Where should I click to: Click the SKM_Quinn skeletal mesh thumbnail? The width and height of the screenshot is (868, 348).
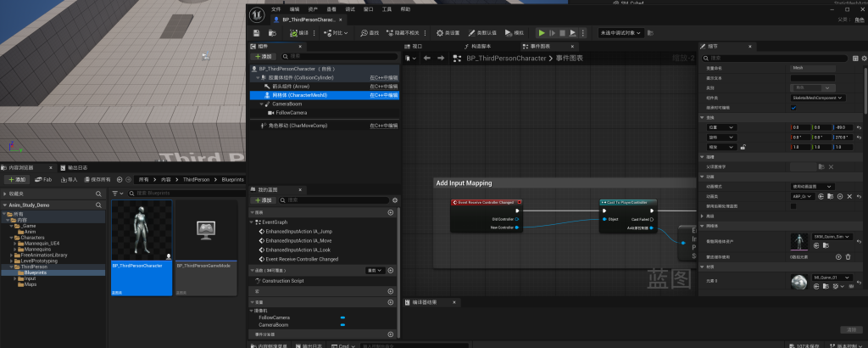pyautogui.click(x=799, y=242)
